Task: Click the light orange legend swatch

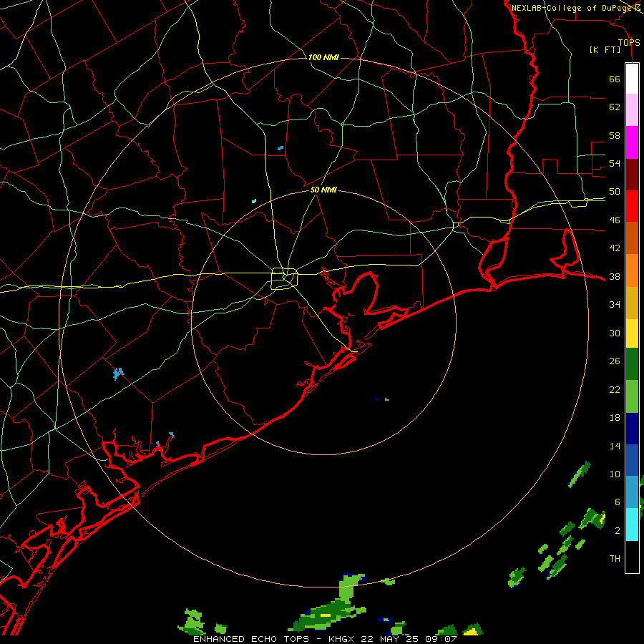Action: (x=632, y=270)
